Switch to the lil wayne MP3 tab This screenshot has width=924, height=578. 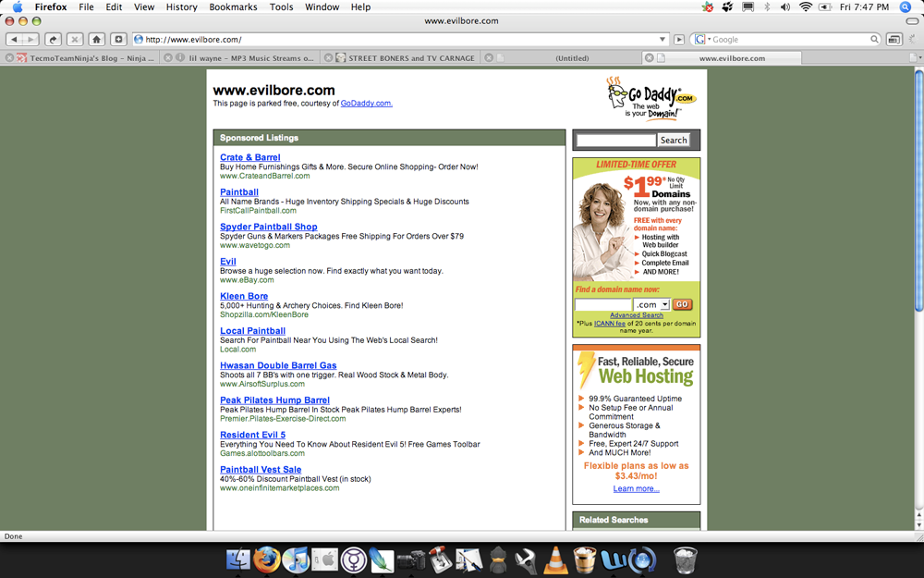point(240,57)
